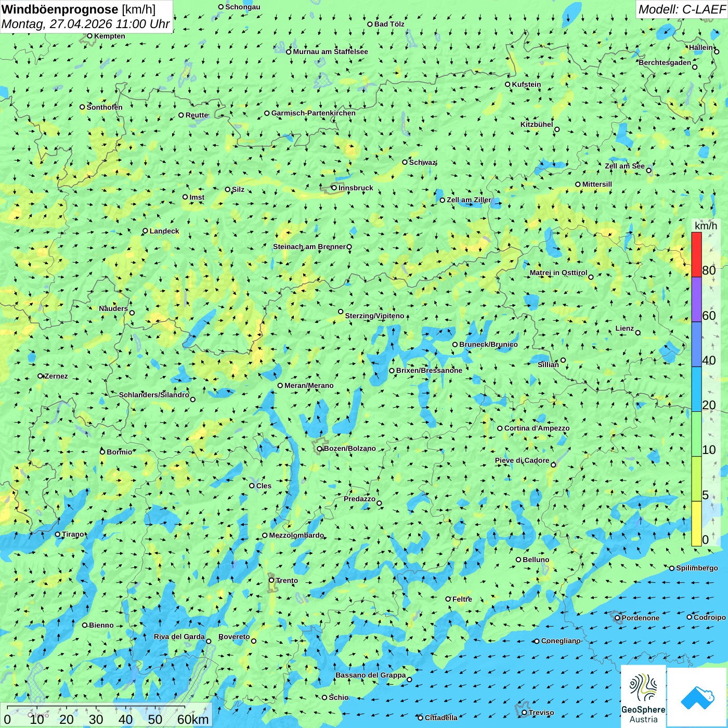The image size is (728, 728).
Task: Click the Zell am See marker
Action: tap(648, 171)
